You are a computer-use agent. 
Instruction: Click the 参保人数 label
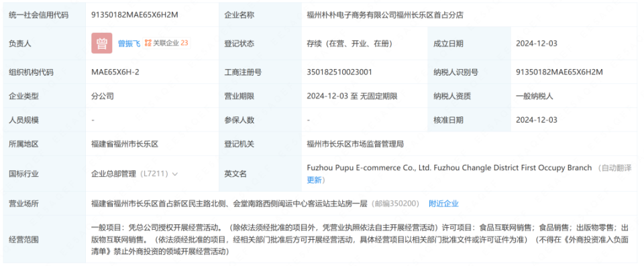239,121
